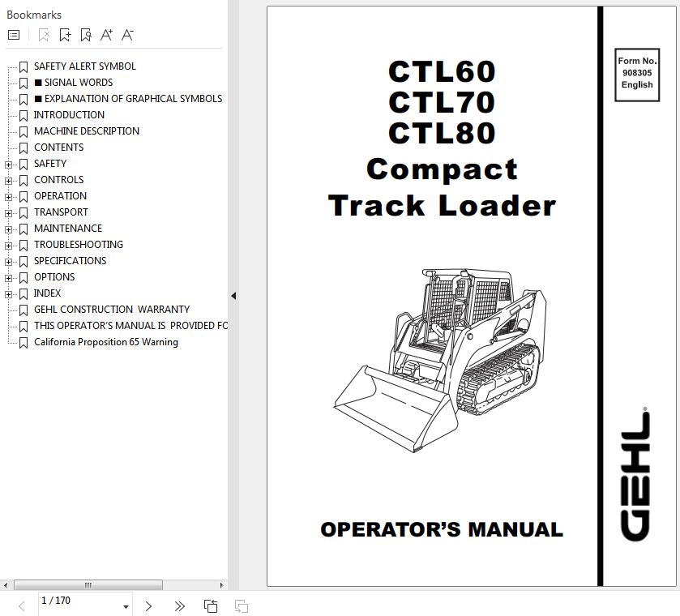
Task: Click bookmark icon beside CONTENTS
Action: [x=24, y=148]
